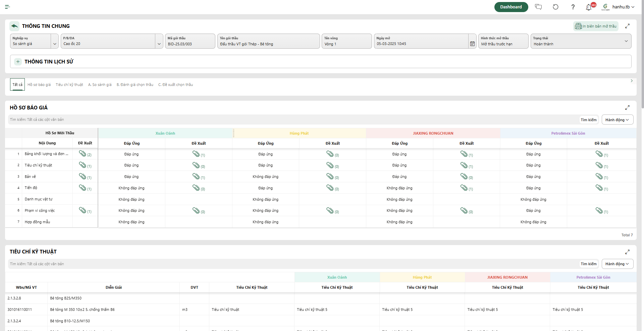644x331 pixels.
Task: Click the page vertical scrollbar
Action: pos(642,54)
